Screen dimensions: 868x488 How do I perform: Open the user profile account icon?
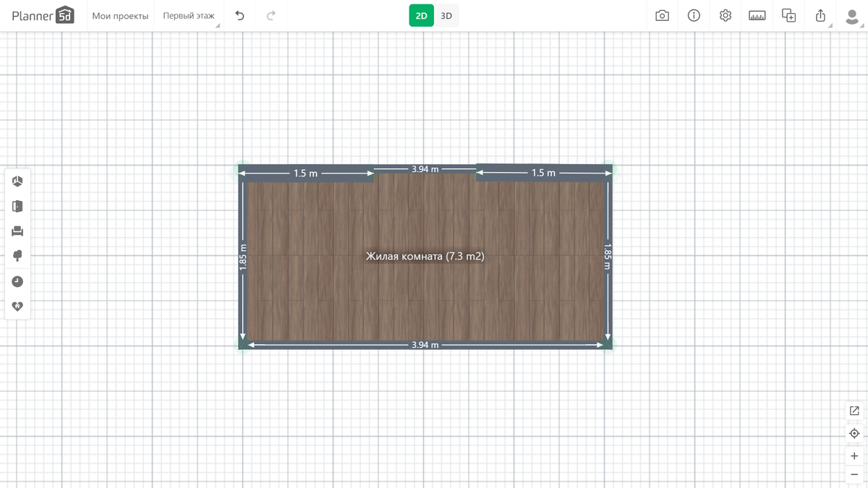pos(852,16)
